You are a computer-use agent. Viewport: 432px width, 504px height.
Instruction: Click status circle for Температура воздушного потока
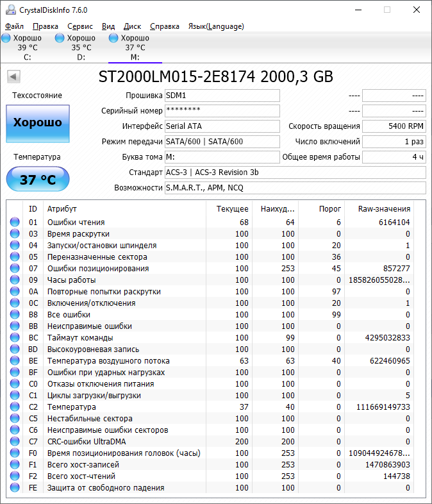coord(15,360)
